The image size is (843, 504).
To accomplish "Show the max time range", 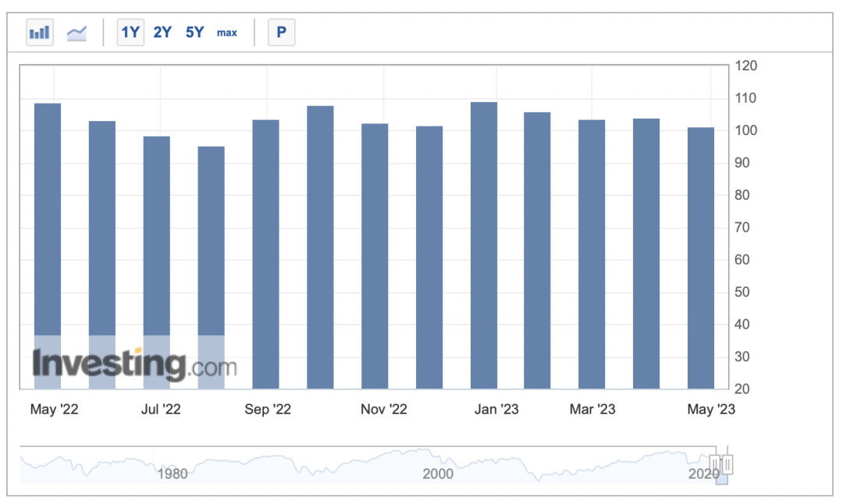I will (x=227, y=33).
